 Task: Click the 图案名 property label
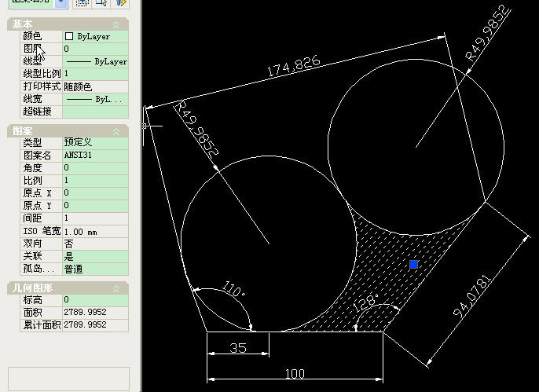(37, 156)
